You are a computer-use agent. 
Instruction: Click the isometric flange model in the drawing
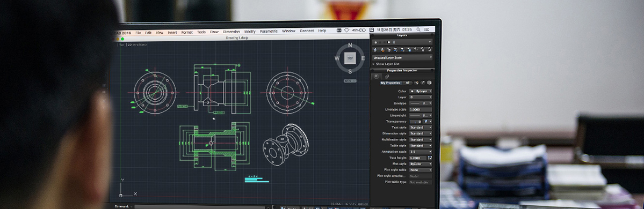click(x=286, y=145)
